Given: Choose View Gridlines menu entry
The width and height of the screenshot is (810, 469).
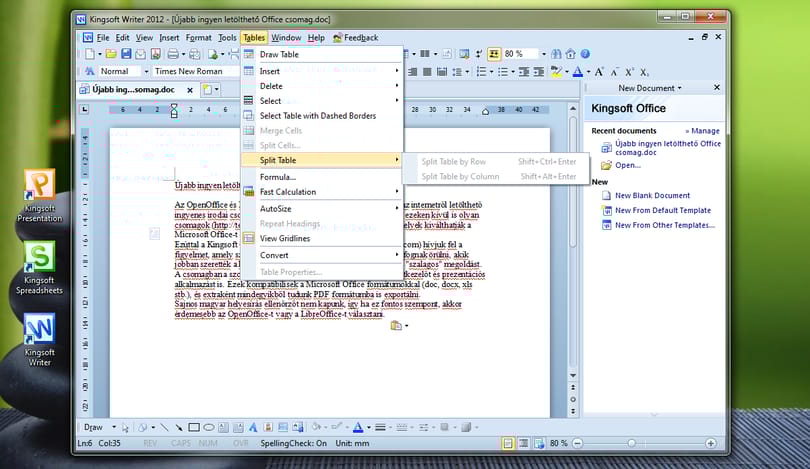Looking at the screenshot, I should 322,238.
